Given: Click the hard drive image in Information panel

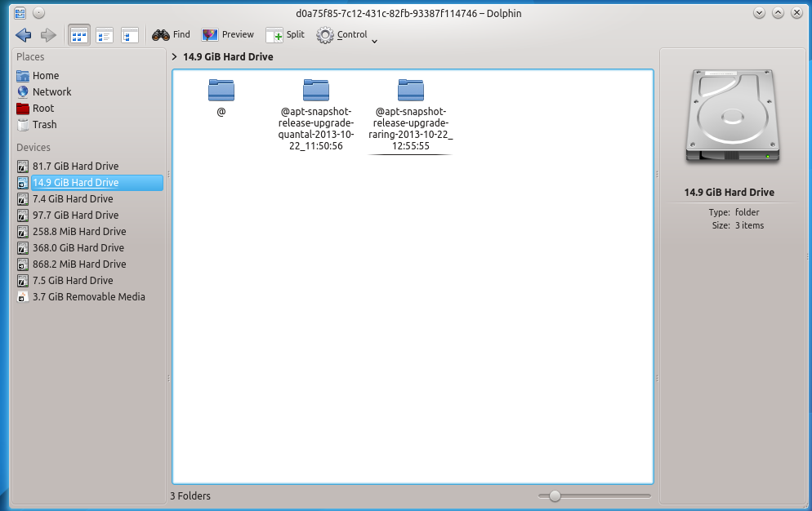Looking at the screenshot, I should (733, 118).
